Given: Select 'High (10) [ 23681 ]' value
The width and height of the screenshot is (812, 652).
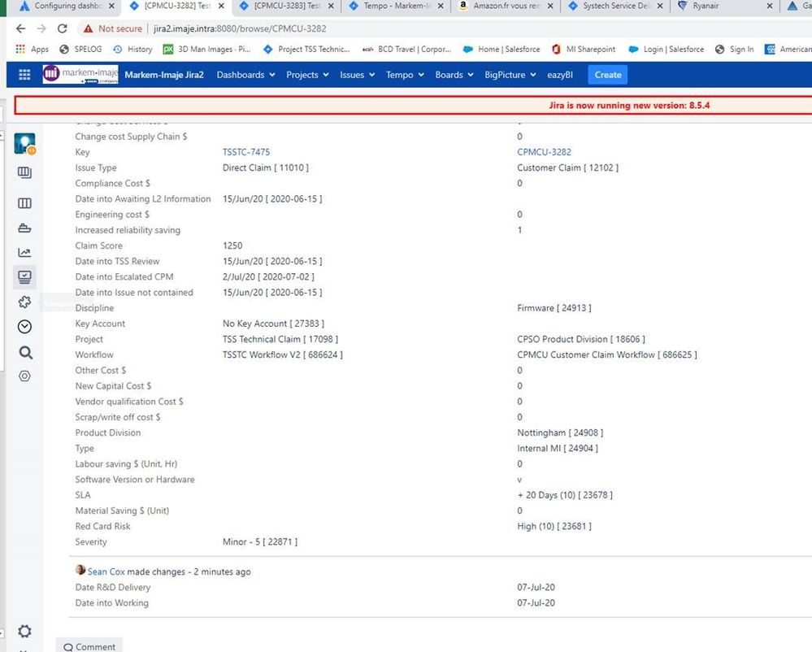Looking at the screenshot, I should point(554,526).
